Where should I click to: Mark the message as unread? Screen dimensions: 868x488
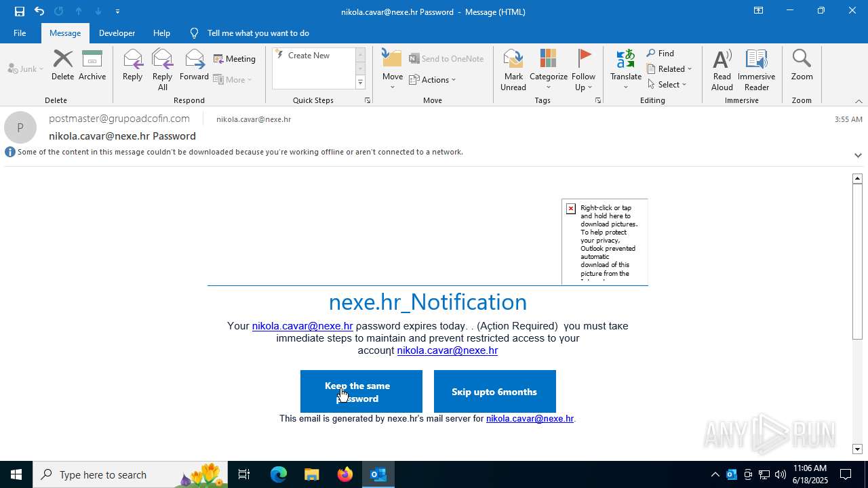tap(513, 70)
